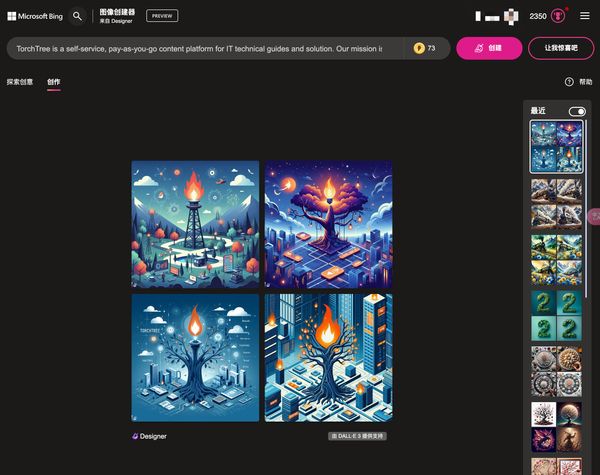Click the 让我惊喜吧 surprise me button
600x475 pixels.
pyautogui.click(x=561, y=48)
